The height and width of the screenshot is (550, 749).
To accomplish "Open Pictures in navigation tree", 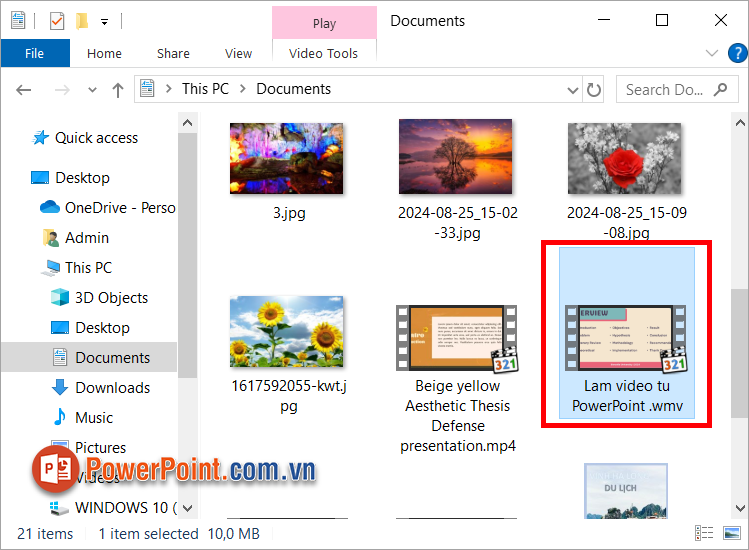I will 100,448.
